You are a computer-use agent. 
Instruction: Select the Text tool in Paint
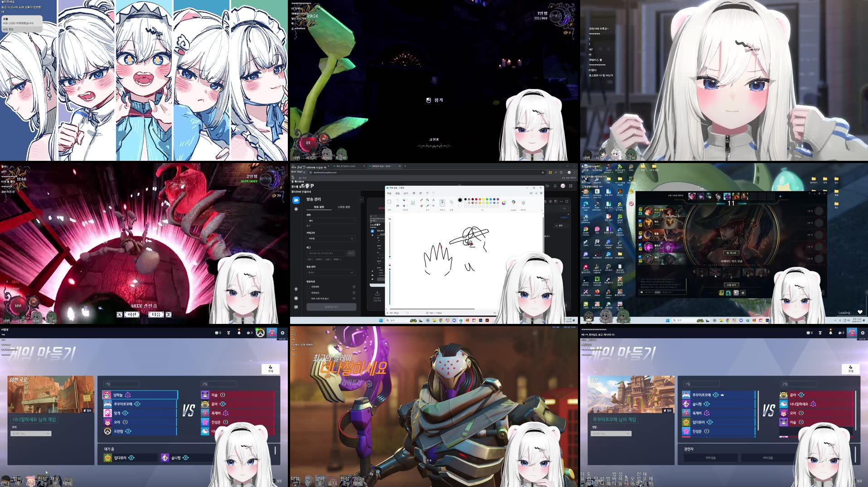(x=433, y=200)
